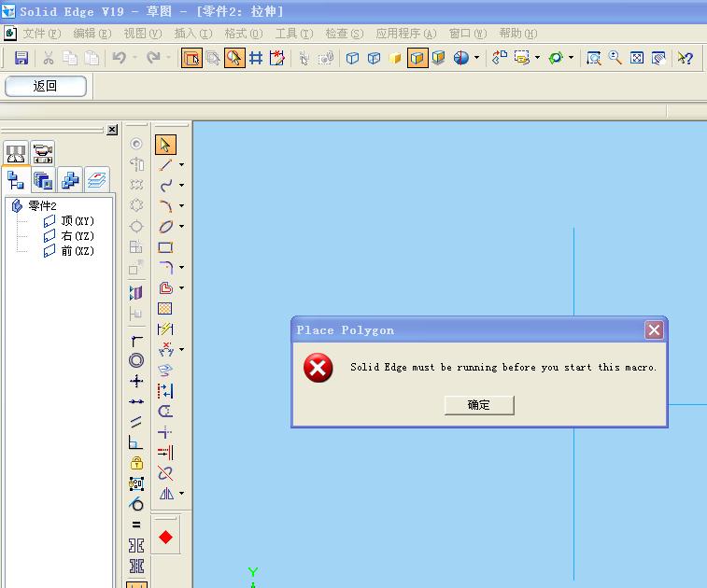Switch to the Feature PathFinder tab
This screenshot has width=707, height=588.
pyautogui.click(x=16, y=181)
